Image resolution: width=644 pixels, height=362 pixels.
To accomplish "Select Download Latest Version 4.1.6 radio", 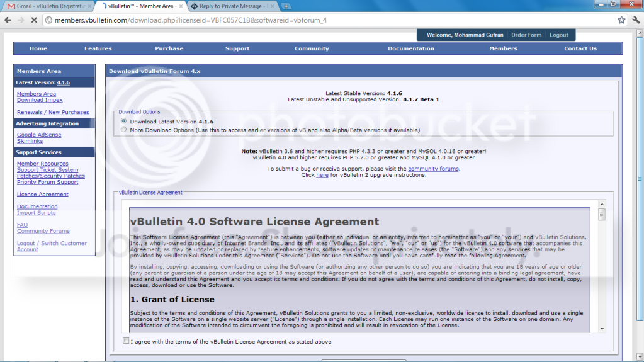I will click(x=123, y=121).
